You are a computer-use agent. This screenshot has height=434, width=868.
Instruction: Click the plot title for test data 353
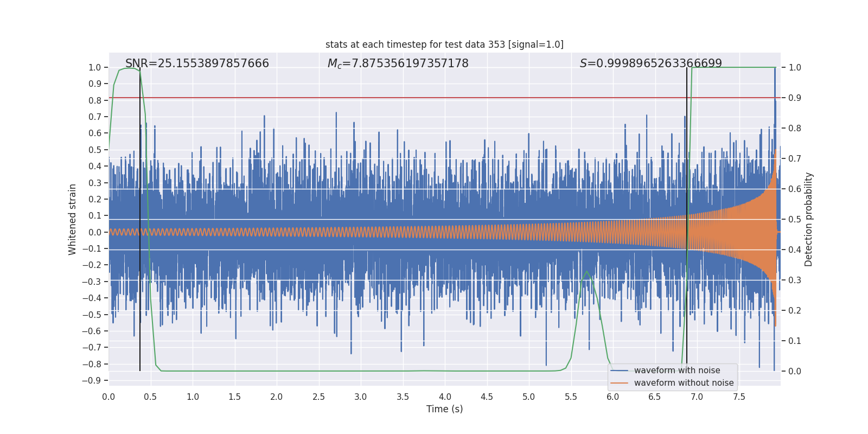click(x=444, y=44)
